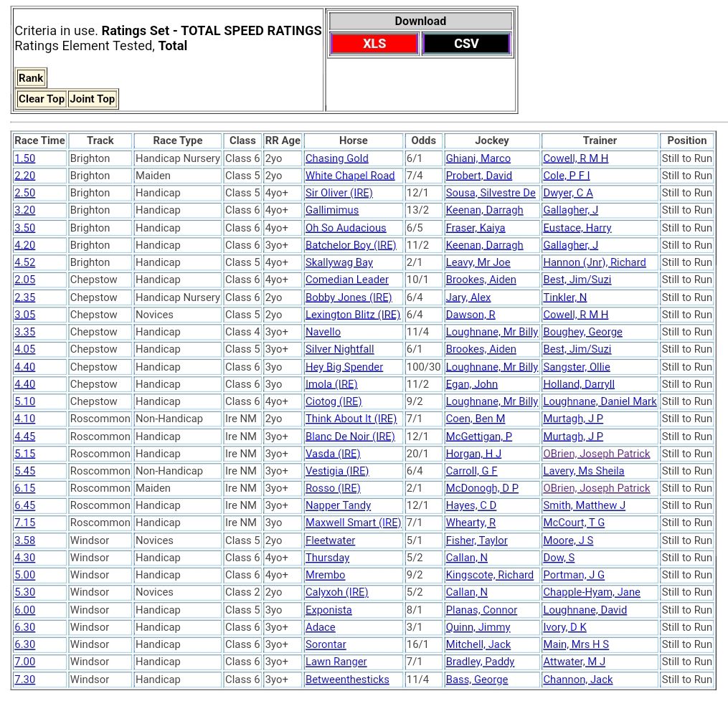728x701 pixels.
Task: Click the black CSV download button
Action: 466,44
